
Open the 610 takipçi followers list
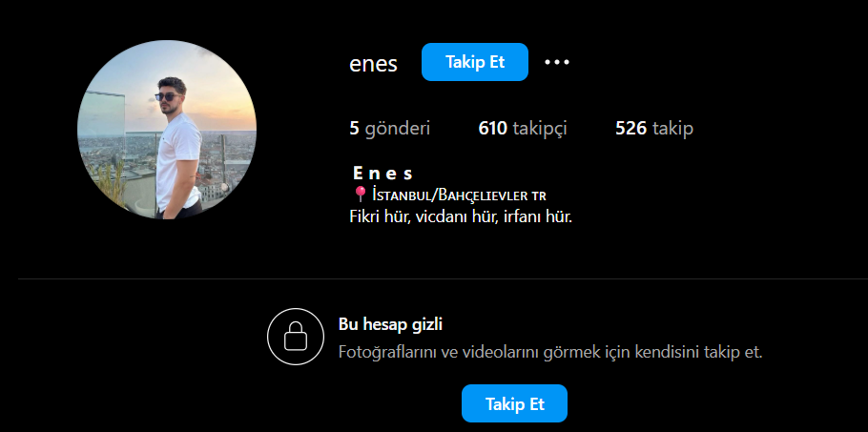point(523,129)
